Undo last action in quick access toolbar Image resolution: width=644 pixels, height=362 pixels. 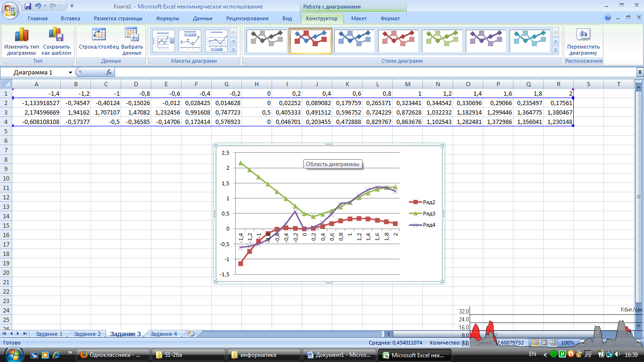38,6
